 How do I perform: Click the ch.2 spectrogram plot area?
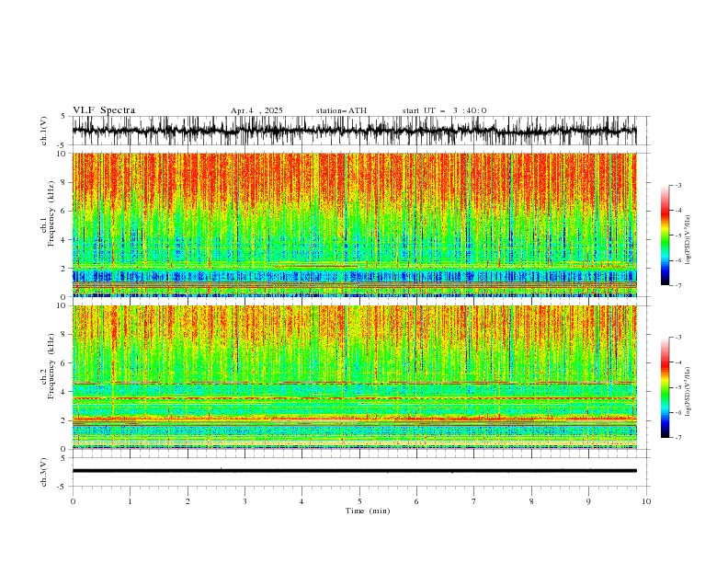point(354,377)
